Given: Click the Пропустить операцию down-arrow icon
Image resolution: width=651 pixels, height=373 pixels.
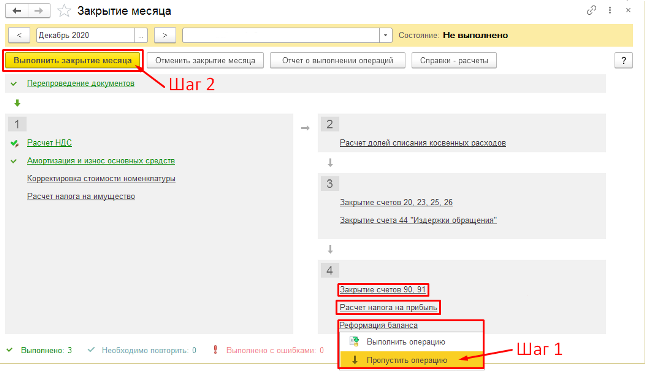Looking at the screenshot, I should [355, 360].
